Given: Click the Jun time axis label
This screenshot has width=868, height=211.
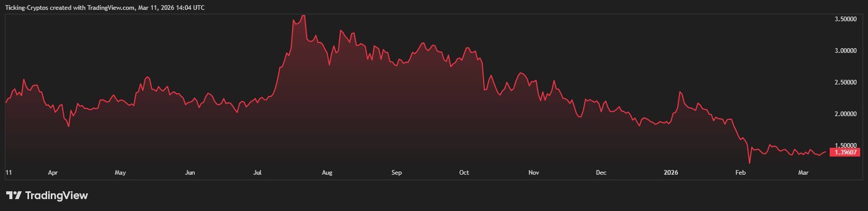Looking at the screenshot, I should pyautogui.click(x=190, y=173).
